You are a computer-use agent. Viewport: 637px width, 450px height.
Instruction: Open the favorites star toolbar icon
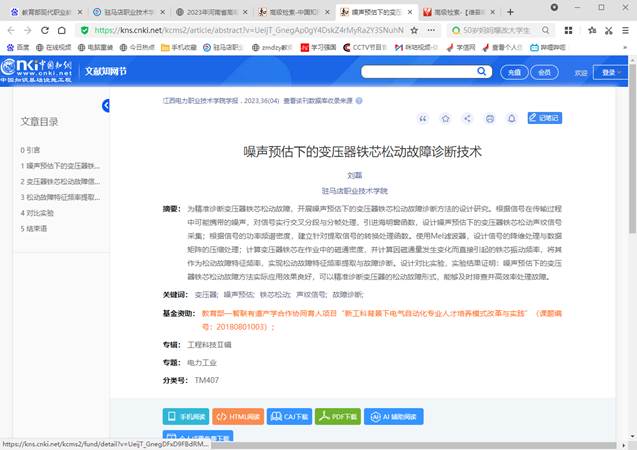592,30
